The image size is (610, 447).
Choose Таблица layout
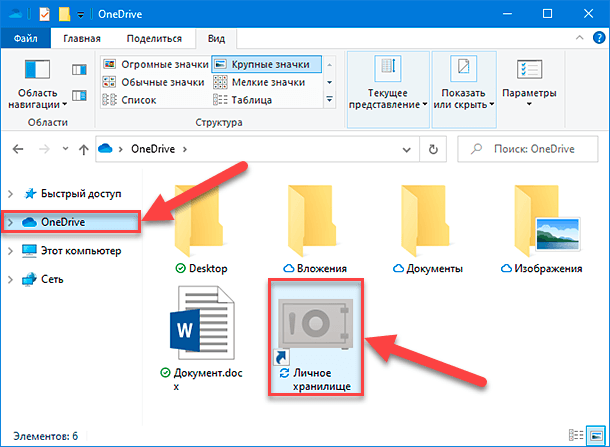(242, 100)
